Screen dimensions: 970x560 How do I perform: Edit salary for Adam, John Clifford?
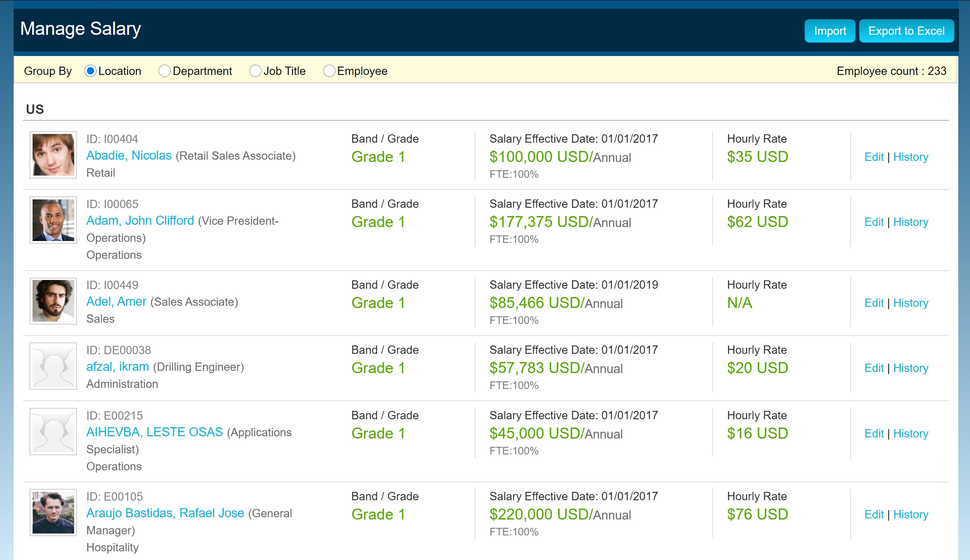coord(874,222)
